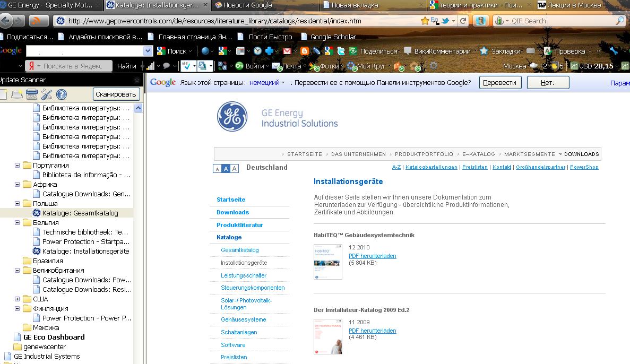Screen dimensions: 630x364
Task: Click the owl avatar toolbar button
Action: (480, 21)
